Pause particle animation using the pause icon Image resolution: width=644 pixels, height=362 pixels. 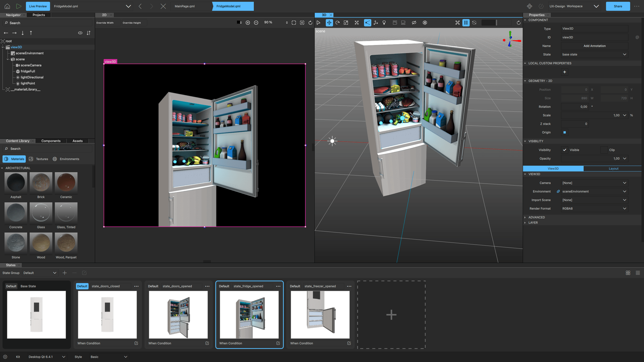click(466, 22)
